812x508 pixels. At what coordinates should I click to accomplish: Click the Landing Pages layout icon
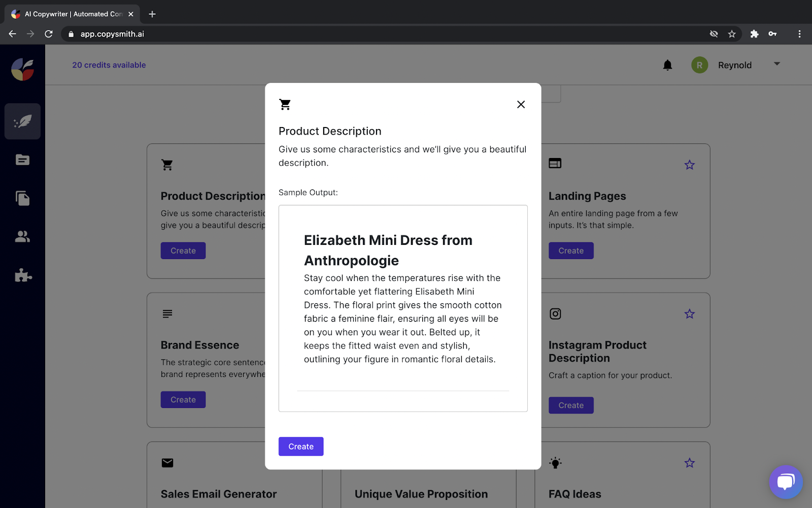pos(555,164)
